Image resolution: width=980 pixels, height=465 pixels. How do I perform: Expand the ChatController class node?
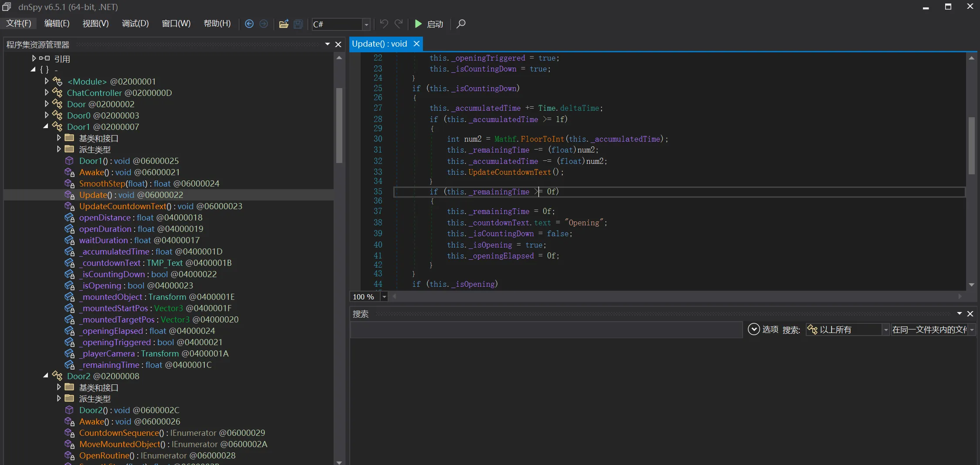(x=47, y=93)
